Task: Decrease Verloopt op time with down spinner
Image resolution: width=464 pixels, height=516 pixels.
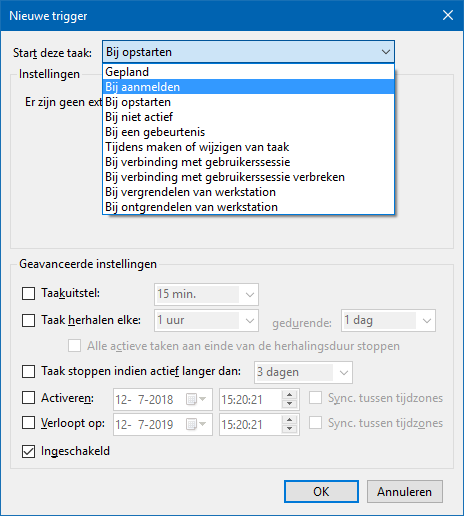Action: coord(289,429)
